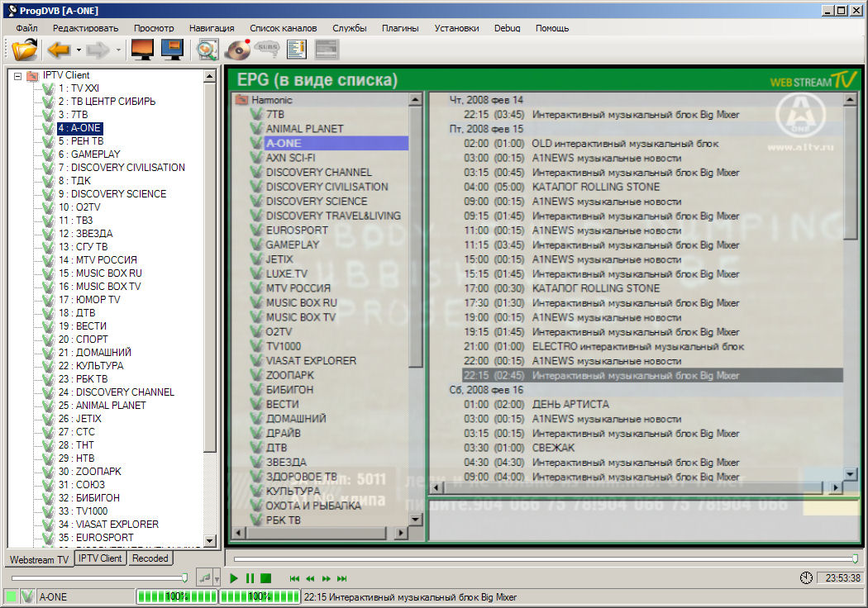Open the Службы menu

coord(350,28)
